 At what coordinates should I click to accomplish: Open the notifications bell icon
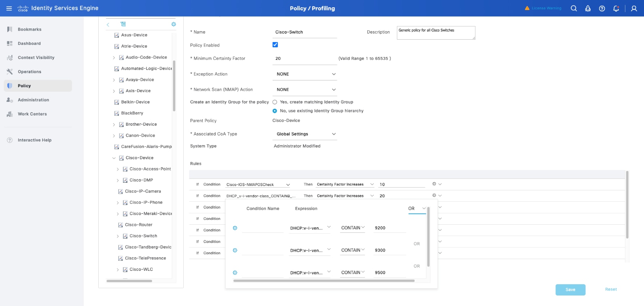click(x=616, y=8)
